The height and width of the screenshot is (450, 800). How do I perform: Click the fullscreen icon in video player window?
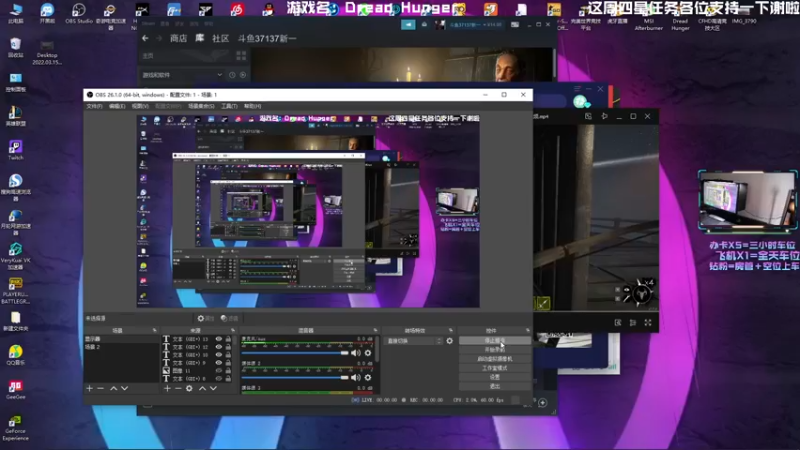[x=648, y=322]
